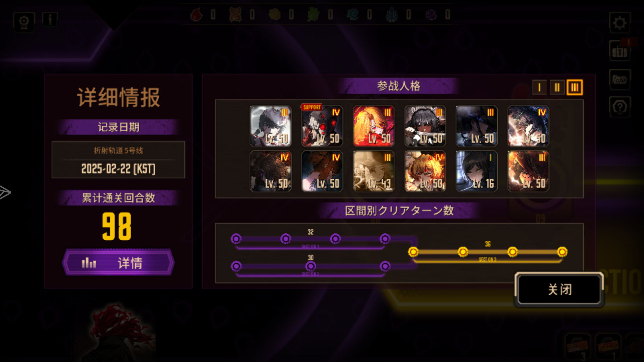The height and width of the screenshot is (362, 644).
Task: Switch to team tab II
Action: 557,87
